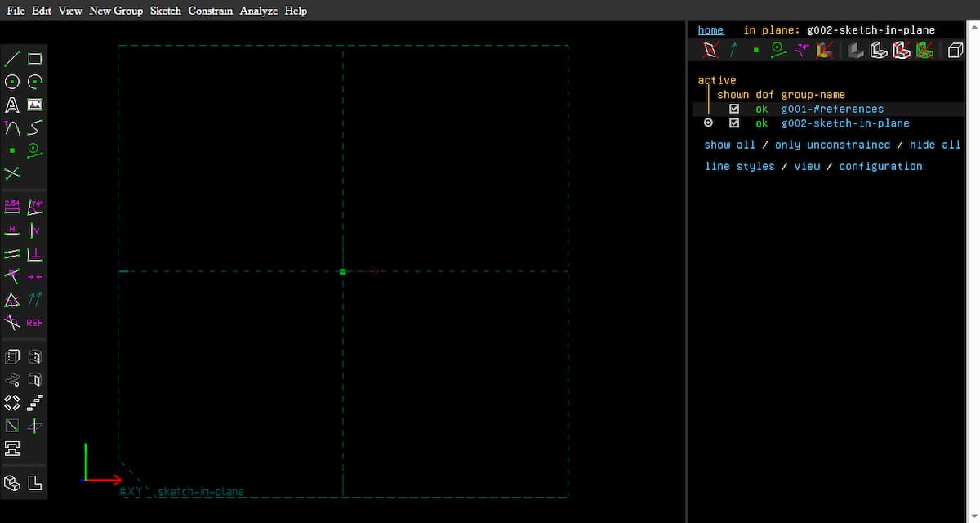Select the TrueType text tool

tap(12, 105)
